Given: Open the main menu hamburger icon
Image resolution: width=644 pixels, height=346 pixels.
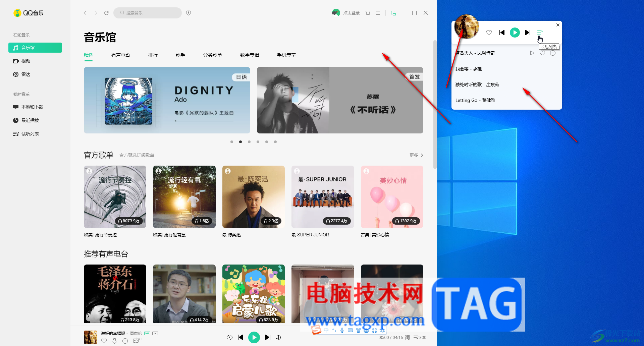Looking at the screenshot, I should pyautogui.click(x=378, y=13).
